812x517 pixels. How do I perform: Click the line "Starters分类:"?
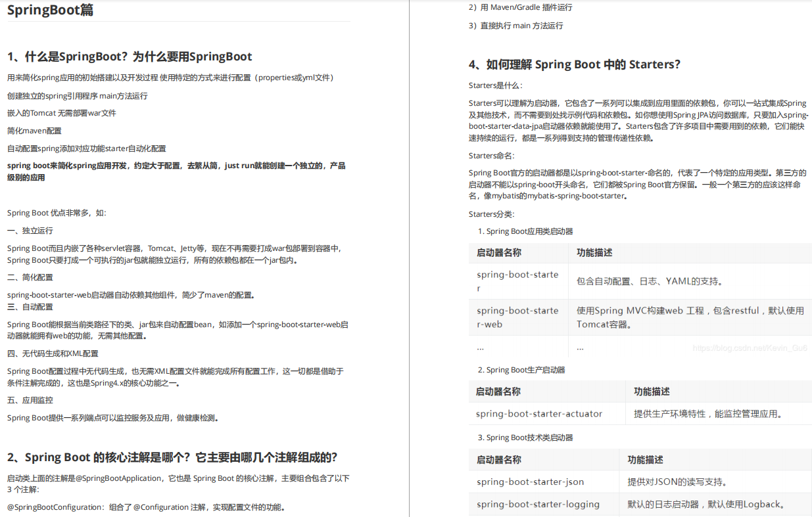pos(492,214)
